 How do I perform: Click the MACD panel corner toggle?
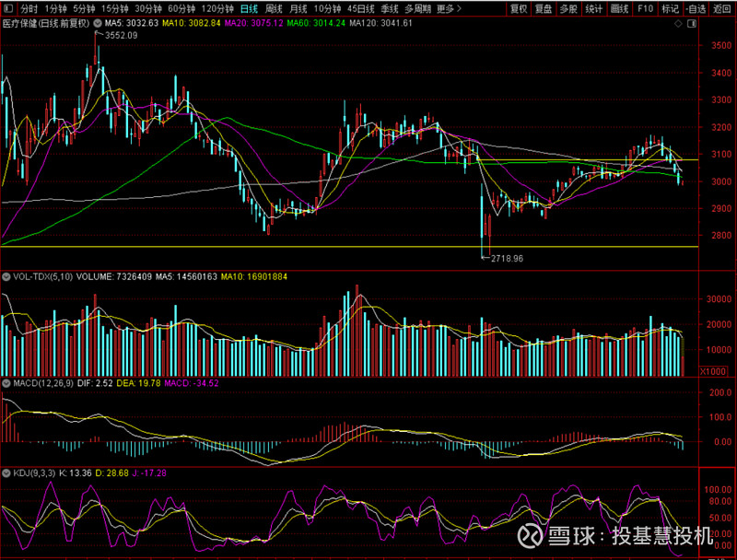[5, 382]
